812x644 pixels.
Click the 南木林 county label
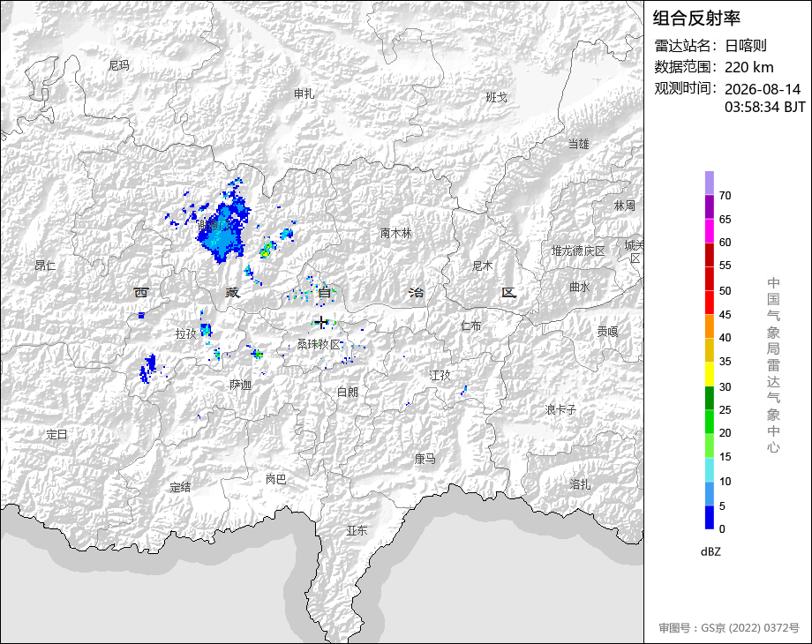(x=395, y=234)
